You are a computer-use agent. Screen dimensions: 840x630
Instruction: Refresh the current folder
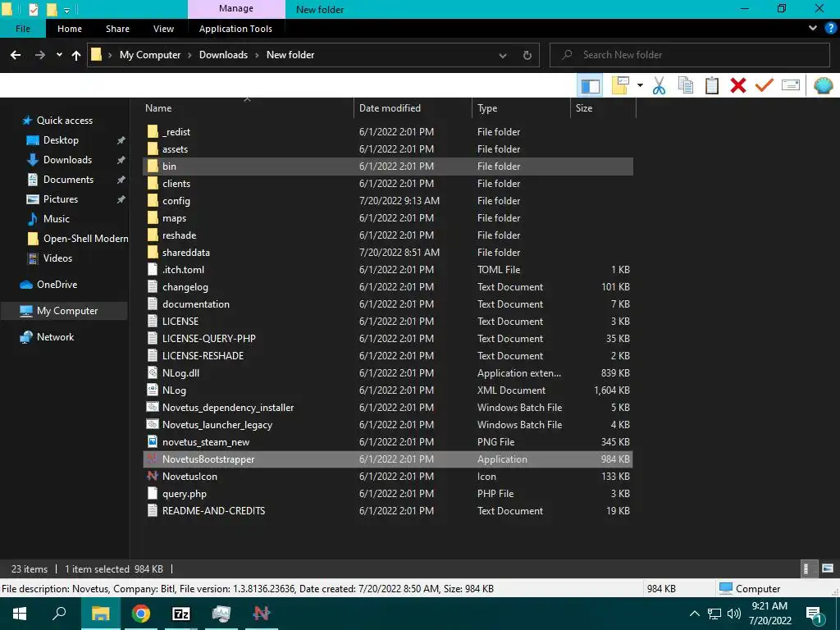[x=527, y=55]
